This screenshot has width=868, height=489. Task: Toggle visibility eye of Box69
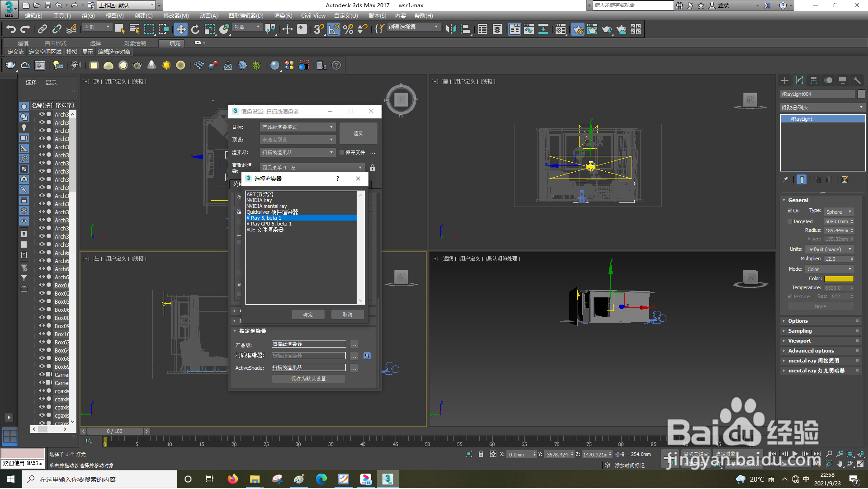[42, 367]
